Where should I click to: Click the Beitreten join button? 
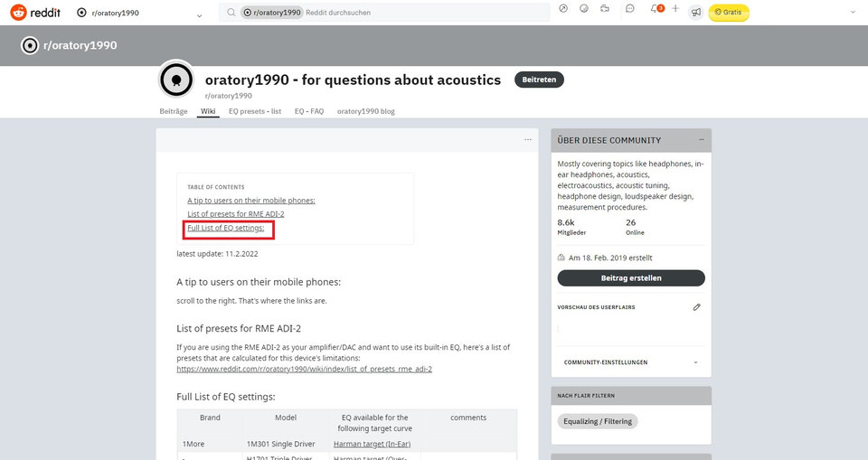[539, 80]
